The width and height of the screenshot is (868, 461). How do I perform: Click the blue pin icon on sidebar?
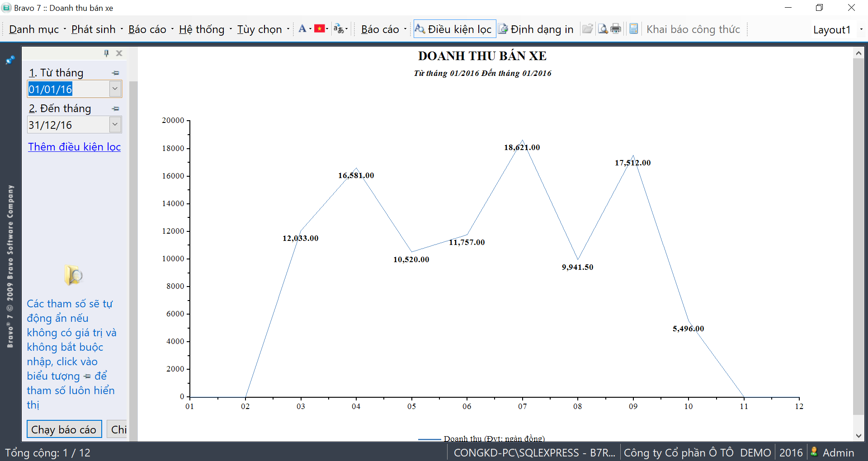[10, 60]
